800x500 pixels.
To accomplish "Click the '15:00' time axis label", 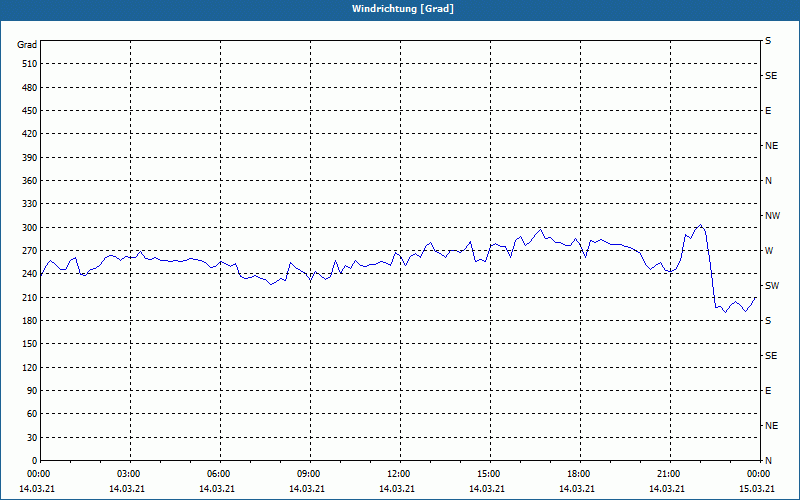I will click(x=490, y=474).
